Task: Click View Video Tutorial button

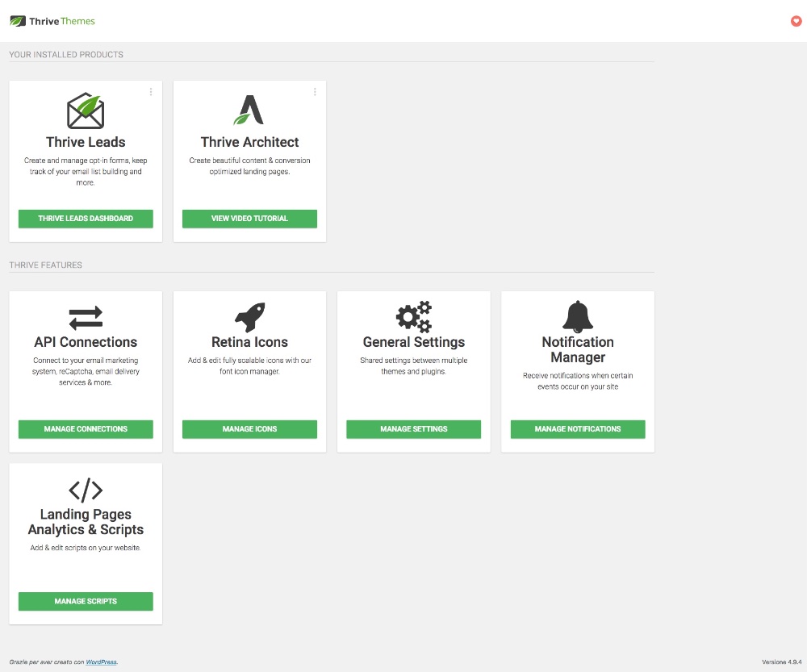Action: click(249, 219)
